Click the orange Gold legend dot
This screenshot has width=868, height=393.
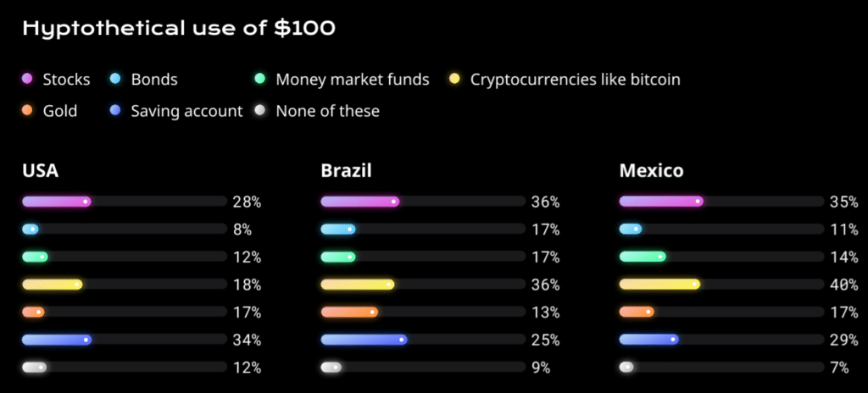click(28, 111)
